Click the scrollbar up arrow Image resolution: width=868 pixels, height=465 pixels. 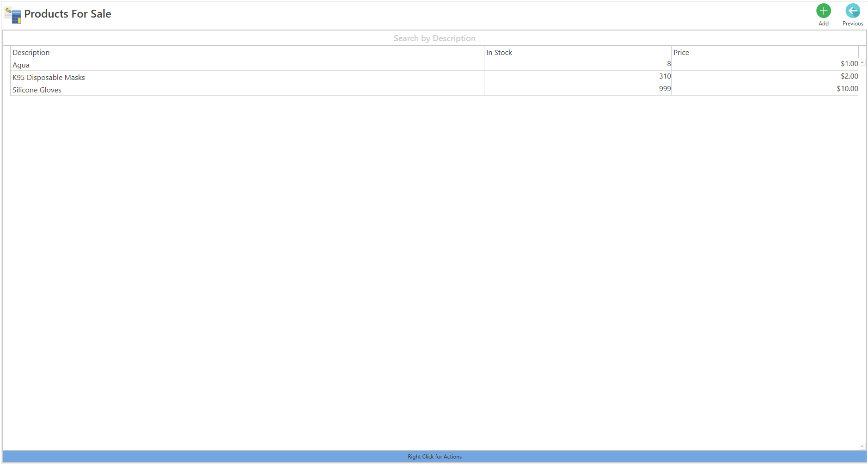click(862, 62)
